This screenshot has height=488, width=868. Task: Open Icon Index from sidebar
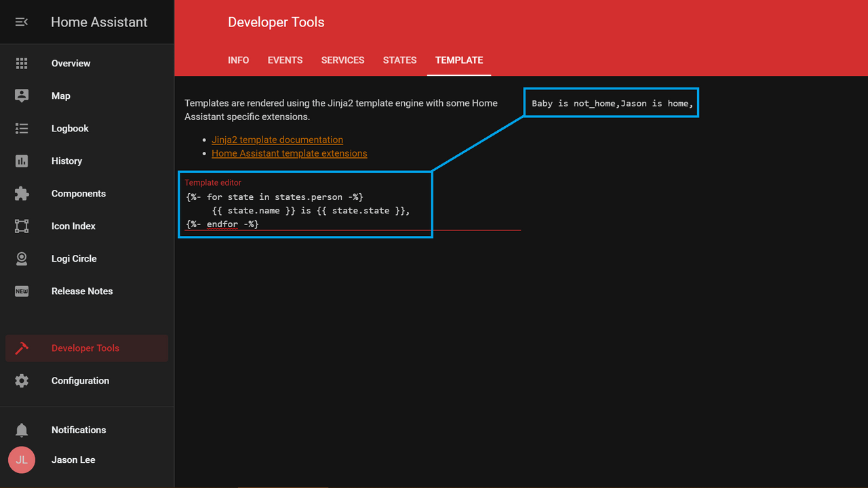click(x=87, y=226)
